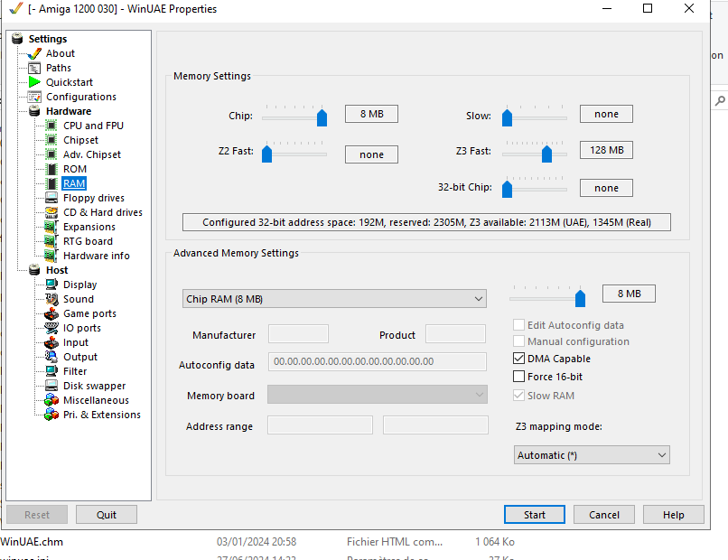This screenshot has height=560, width=728.
Task: Select Configurations in the tree
Action: tap(80, 97)
